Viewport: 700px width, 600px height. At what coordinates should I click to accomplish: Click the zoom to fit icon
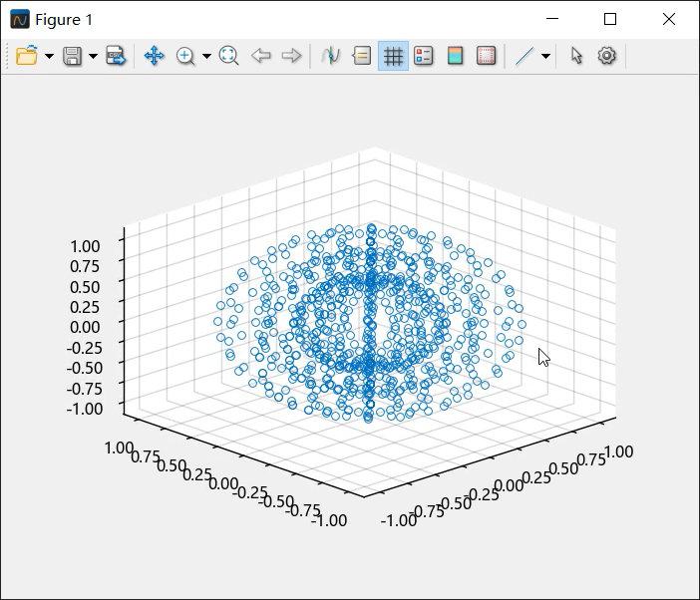228,56
